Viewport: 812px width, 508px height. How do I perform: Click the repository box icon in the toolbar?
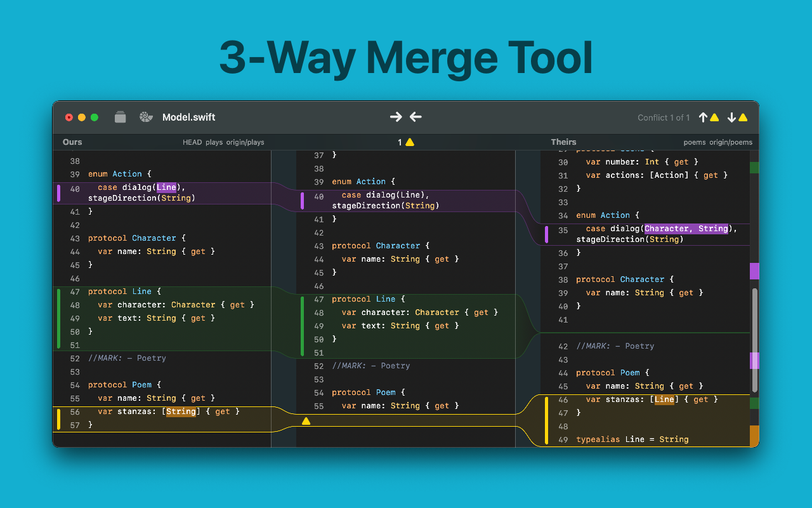coord(121,117)
